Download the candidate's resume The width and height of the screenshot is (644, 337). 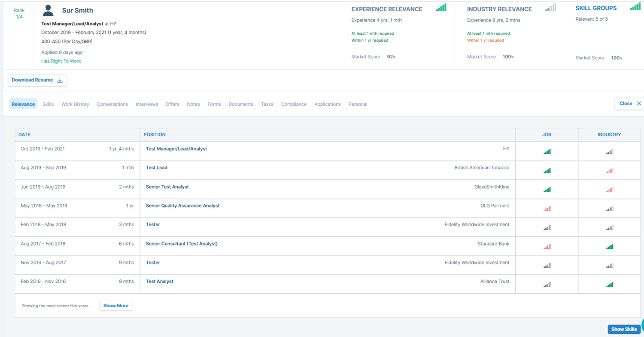37,80
